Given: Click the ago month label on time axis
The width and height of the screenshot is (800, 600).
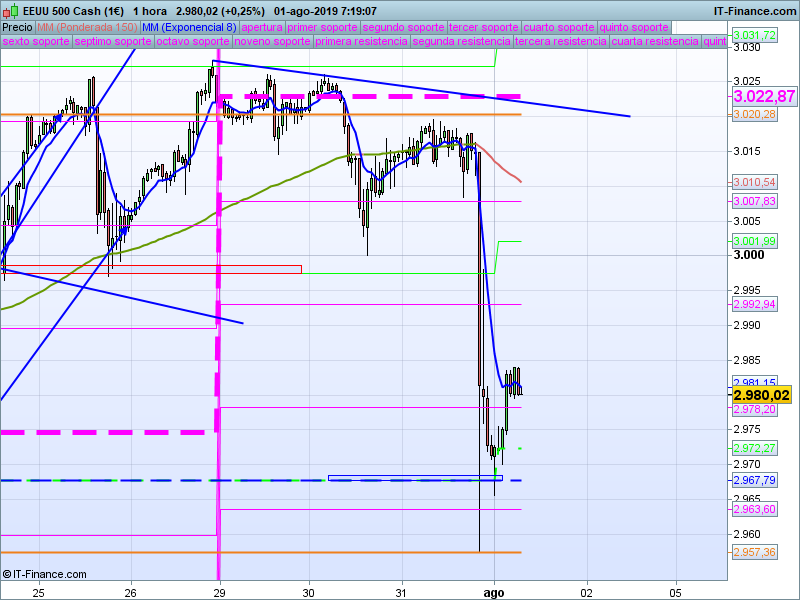Looking at the screenshot, I should click(x=494, y=593).
